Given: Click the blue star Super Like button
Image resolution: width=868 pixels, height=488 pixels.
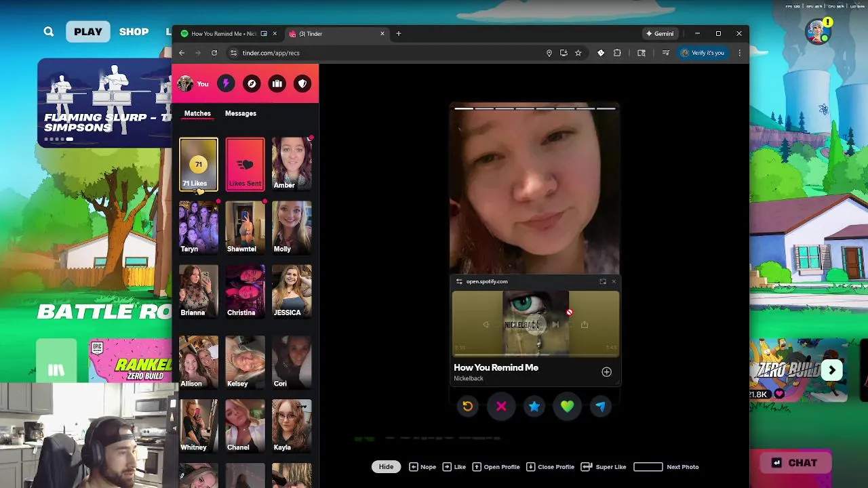Looking at the screenshot, I should [x=534, y=406].
